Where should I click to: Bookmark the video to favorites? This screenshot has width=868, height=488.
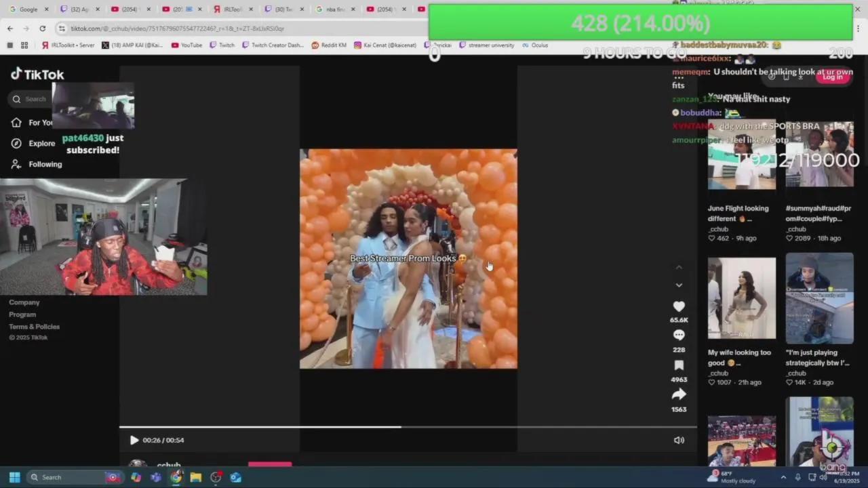pos(679,365)
